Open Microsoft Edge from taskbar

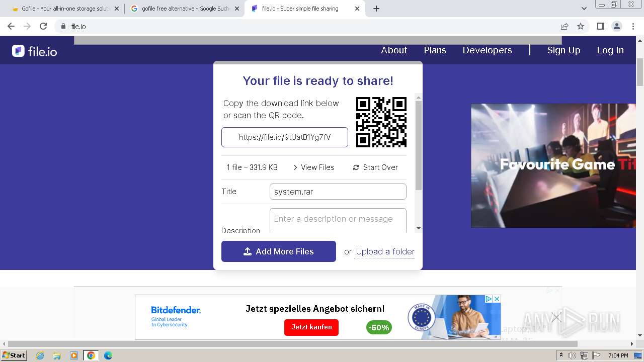click(108, 355)
